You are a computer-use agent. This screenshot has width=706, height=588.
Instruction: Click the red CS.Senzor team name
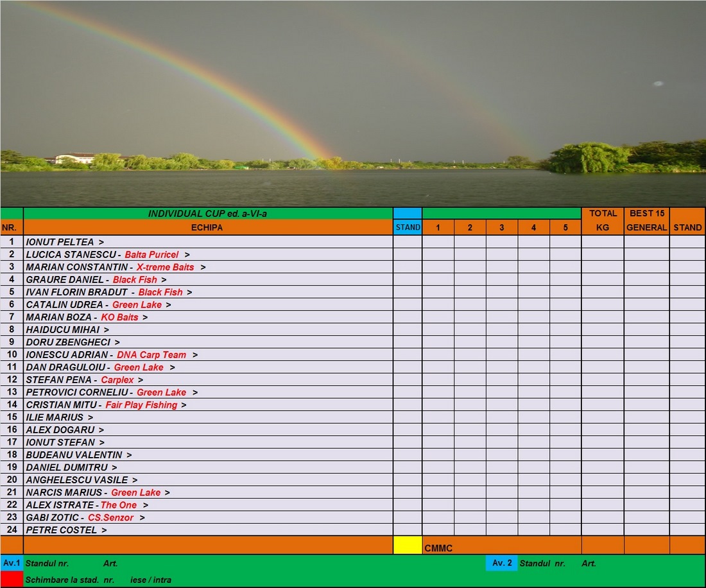(x=111, y=517)
